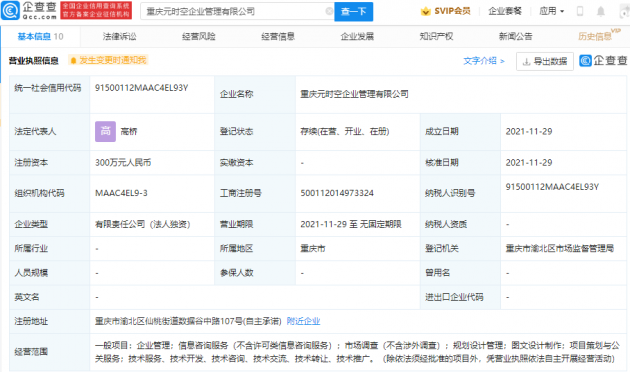
Task: Select credit code 91500112MAAC4EL93Y in first row
Action: (141, 88)
